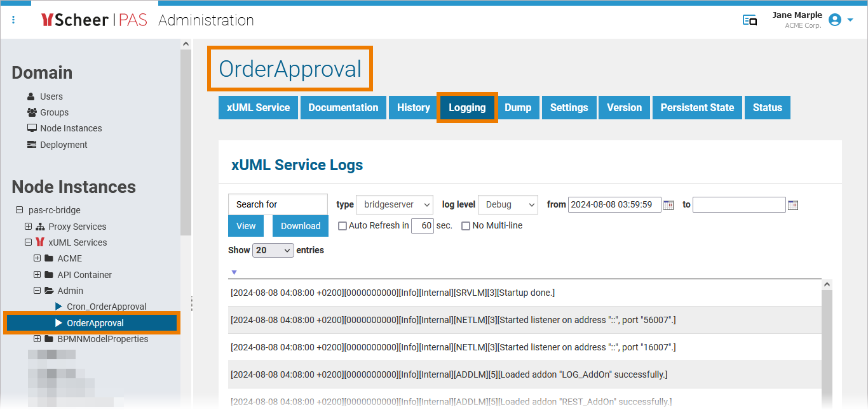Click the View button
This screenshot has width=868, height=410.
[x=246, y=226]
